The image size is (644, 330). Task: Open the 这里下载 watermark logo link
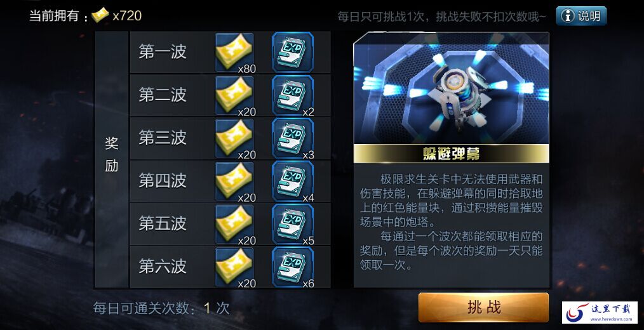click(x=600, y=312)
